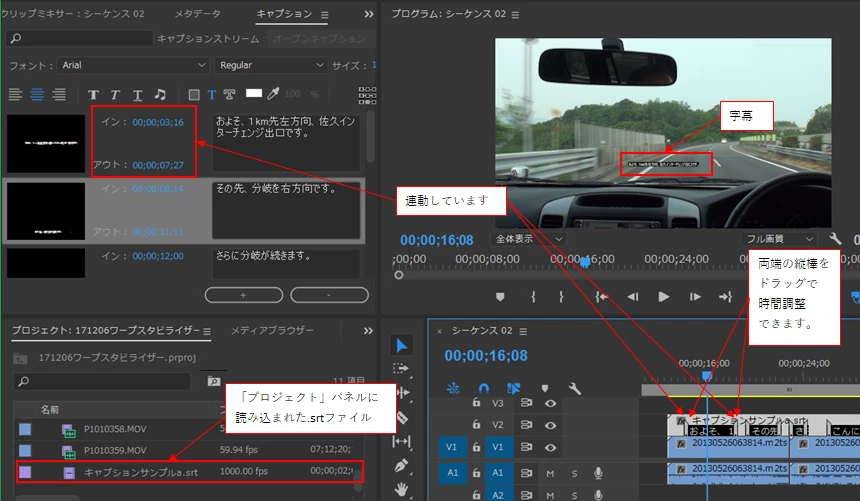
Task: Select caption background color option
Action: click(194, 95)
